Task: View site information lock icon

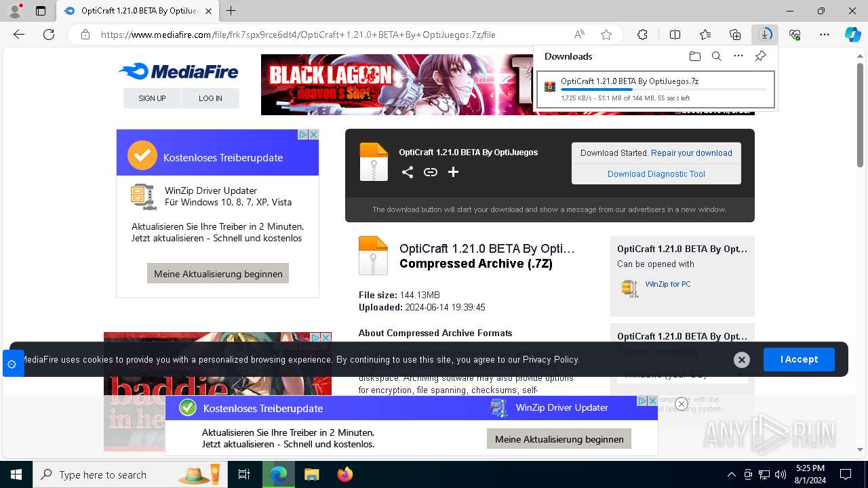Action: (x=85, y=35)
